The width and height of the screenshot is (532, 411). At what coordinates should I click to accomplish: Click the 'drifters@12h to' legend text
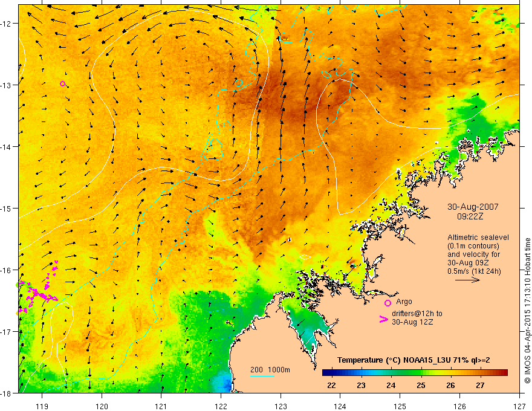coord(417,314)
